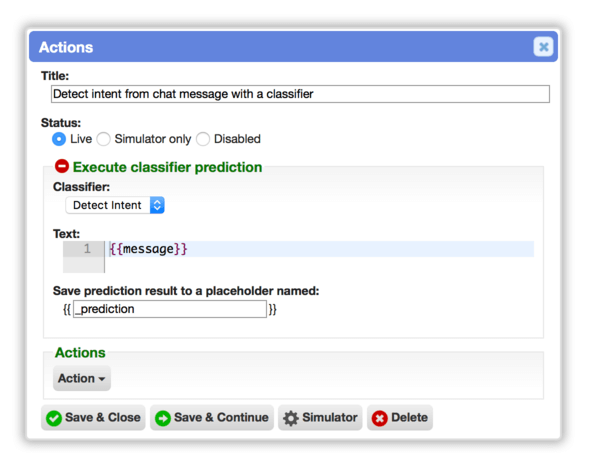This screenshot has height=464, width=595.
Task: Click the {{message}} line in Text editor
Action: pos(321,249)
